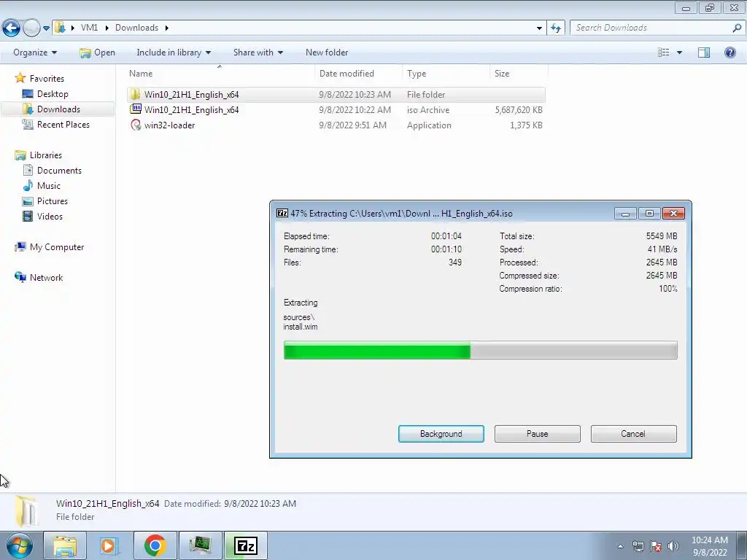Open the Share with menu
The height and width of the screenshot is (560, 747).
pyautogui.click(x=258, y=52)
